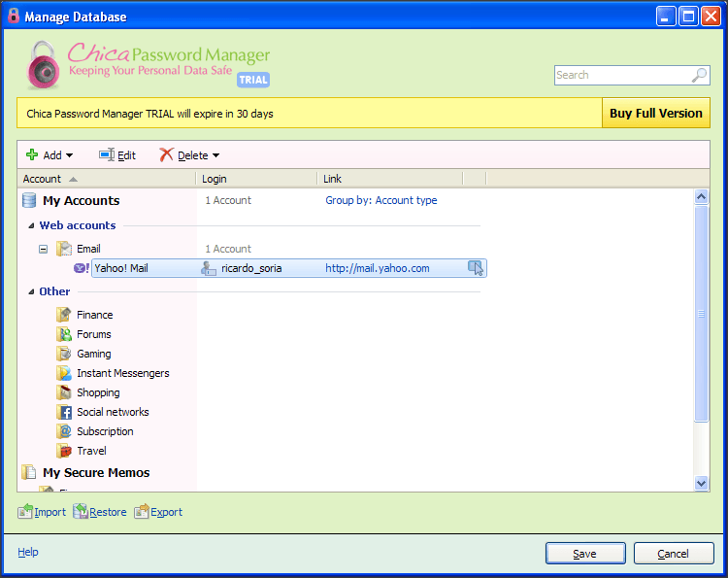This screenshot has height=578, width=728.
Task: Click the Finance folder icon
Action: tap(64, 315)
